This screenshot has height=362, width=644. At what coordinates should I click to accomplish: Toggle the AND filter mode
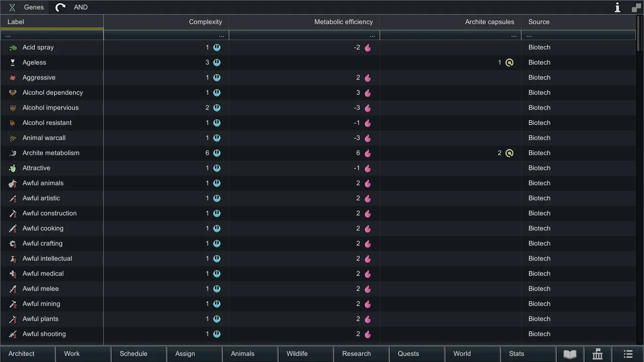click(x=81, y=7)
